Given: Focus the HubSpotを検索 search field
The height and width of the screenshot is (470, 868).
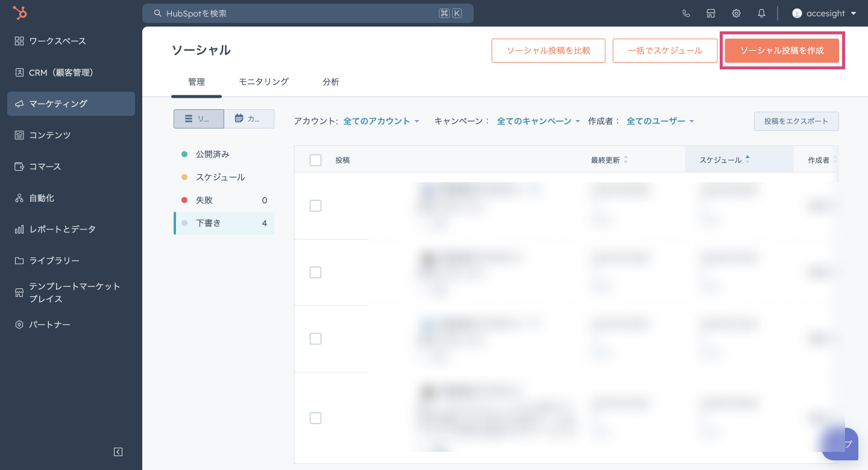Looking at the screenshot, I should 308,13.
